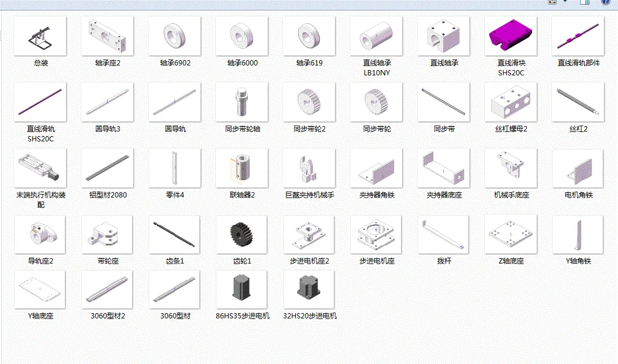The image size is (618, 364).
Task: Select the 轴承座2 part thumbnail
Action: [x=108, y=36]
